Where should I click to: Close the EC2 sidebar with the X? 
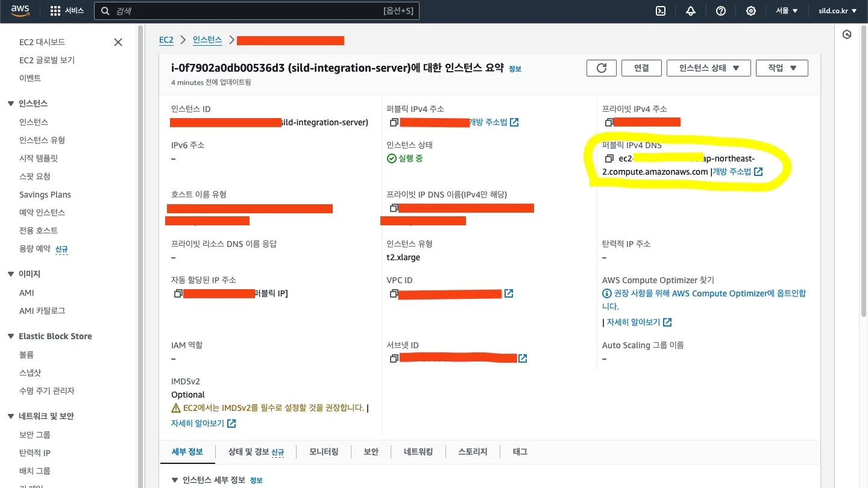tap(118, 42)
